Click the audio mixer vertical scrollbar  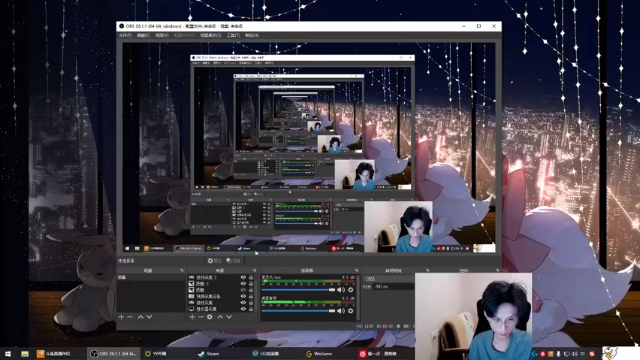pyautogui.click(x=358, y=298)
